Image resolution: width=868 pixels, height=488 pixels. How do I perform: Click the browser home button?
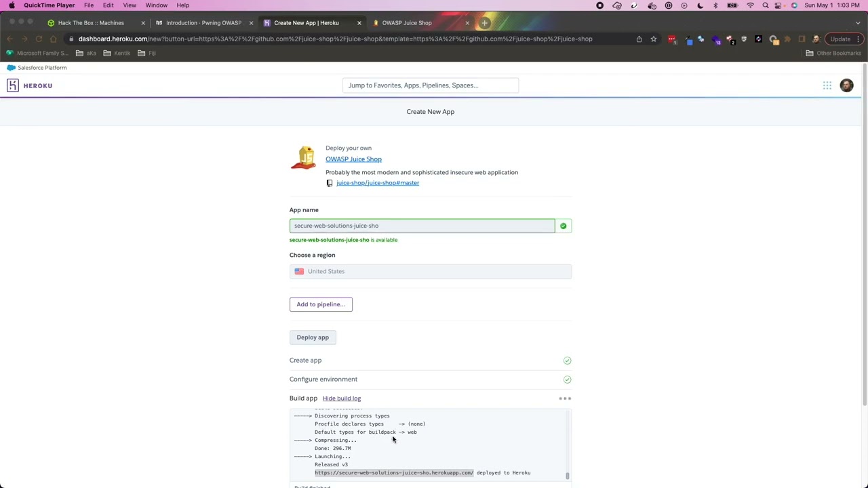tap(54, 39)
